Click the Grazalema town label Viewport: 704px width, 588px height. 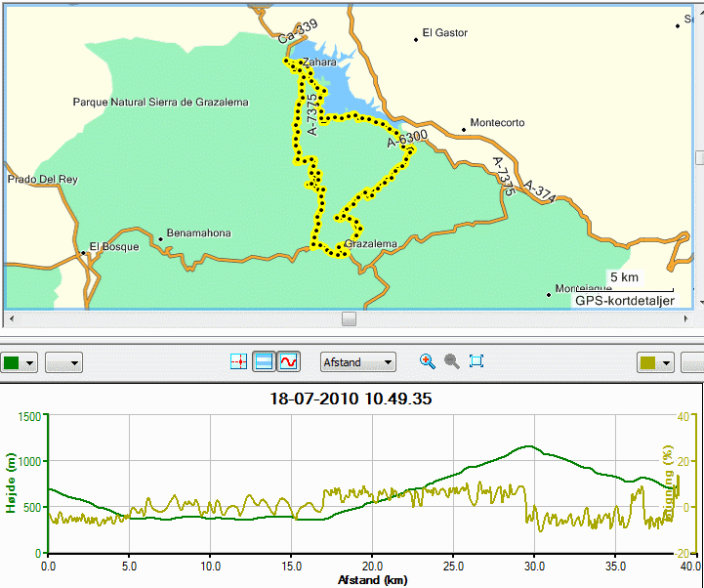370,244
